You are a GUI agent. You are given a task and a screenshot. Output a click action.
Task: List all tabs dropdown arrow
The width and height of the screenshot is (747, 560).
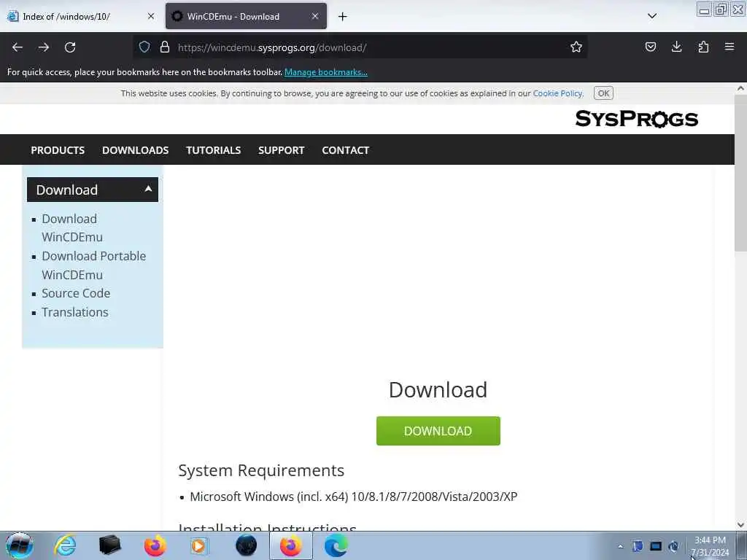(652, 16)
